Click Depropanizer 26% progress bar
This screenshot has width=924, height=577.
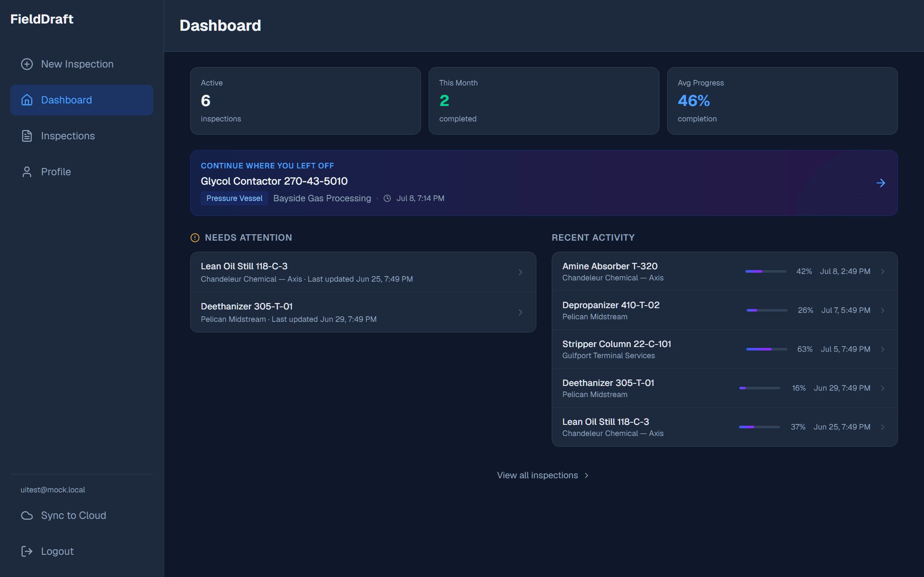pyautogui.click(x=767, y=310)
